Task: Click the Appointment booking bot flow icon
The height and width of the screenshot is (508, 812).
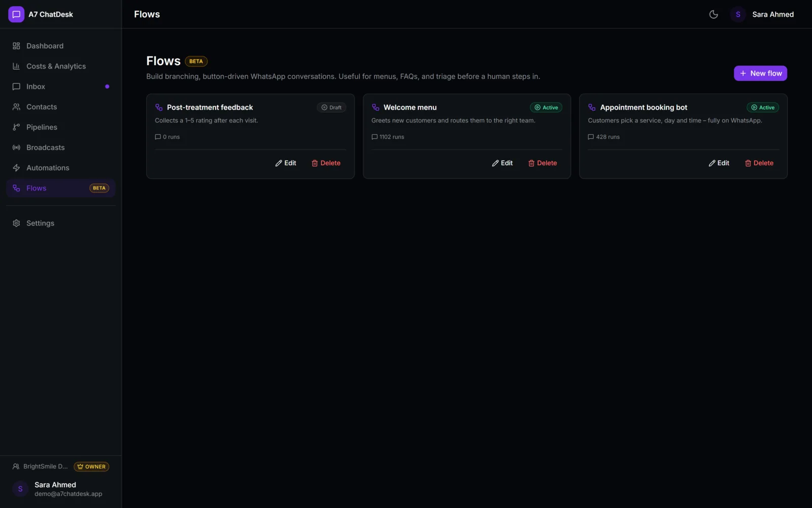Action: 592,107
